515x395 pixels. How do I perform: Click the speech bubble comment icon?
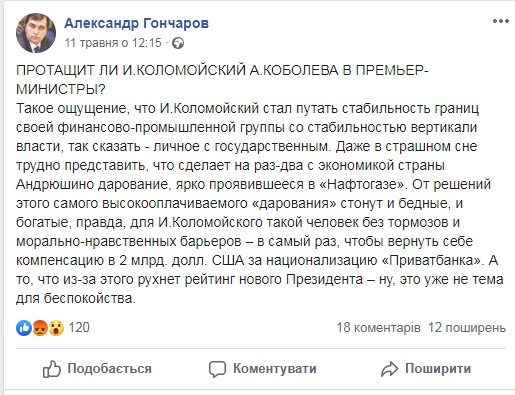tap(217, 369)
